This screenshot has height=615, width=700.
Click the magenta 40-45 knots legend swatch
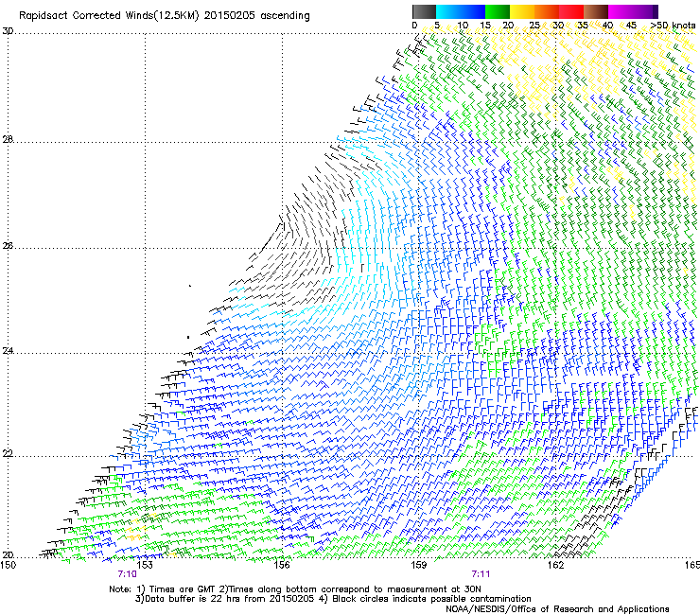[x=621, y=11]
